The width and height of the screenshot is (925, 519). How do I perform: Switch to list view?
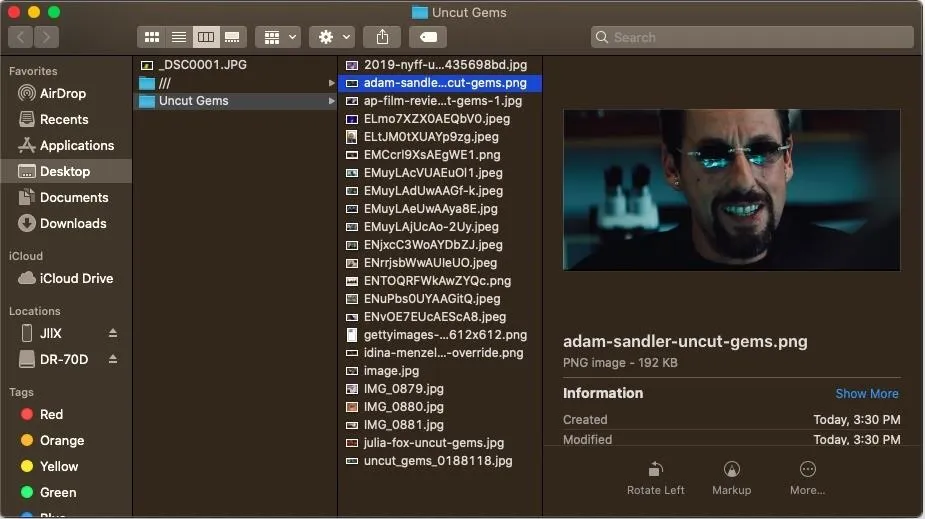tap(179, 37)
